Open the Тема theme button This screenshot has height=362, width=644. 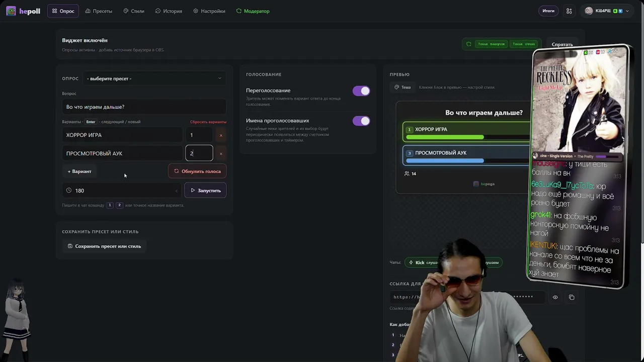(x=403, y=87)
